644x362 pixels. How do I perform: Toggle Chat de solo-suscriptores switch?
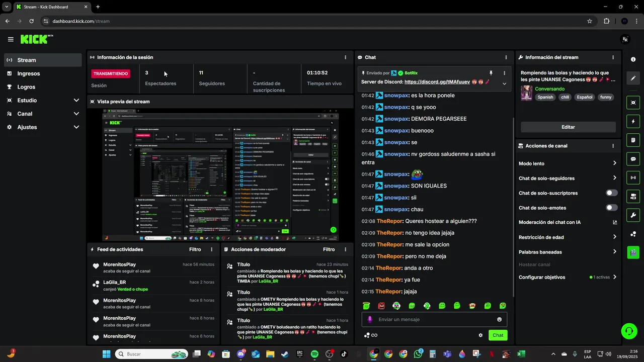[x=611, y=193]
